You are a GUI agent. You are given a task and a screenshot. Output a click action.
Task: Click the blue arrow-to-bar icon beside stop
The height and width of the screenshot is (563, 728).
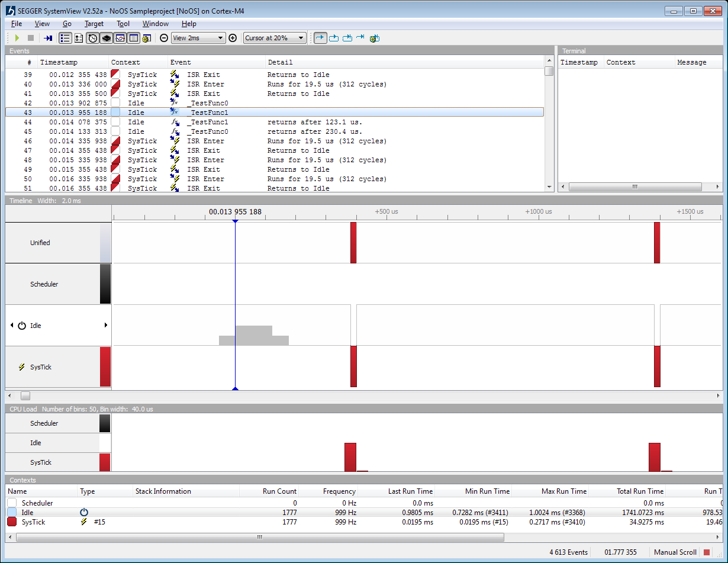click(48, 38)
